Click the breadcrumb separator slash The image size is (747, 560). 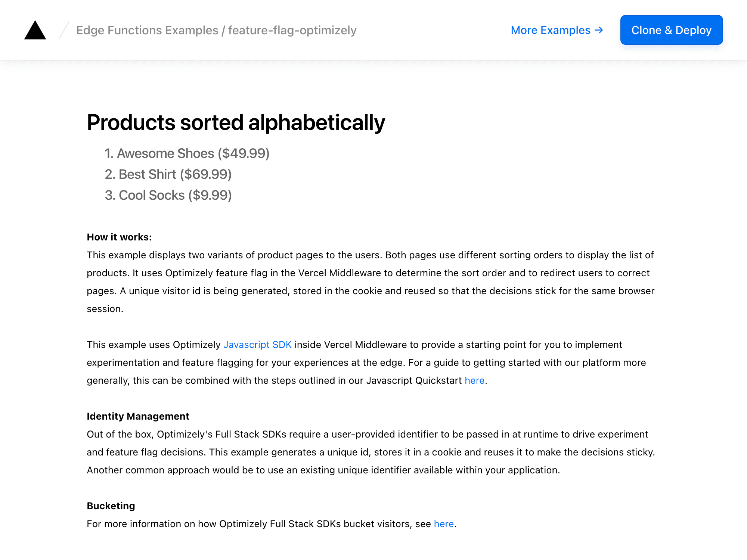63,30
